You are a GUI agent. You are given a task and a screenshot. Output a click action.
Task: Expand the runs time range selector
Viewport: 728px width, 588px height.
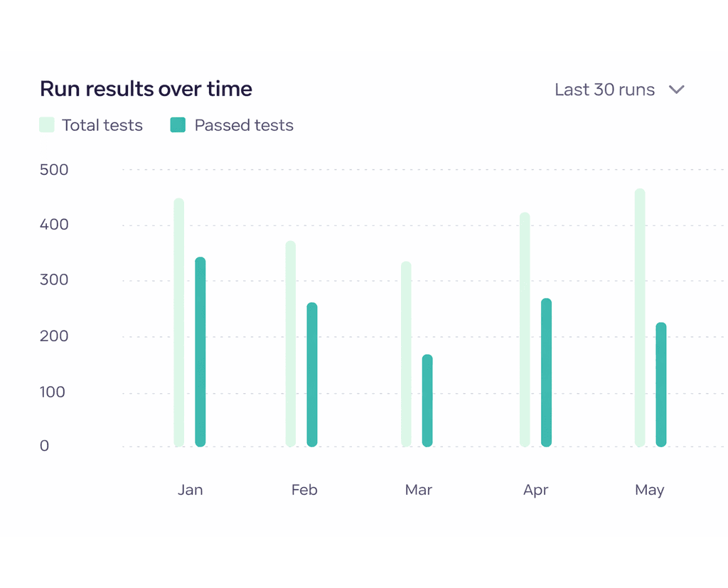click(619, 90)
